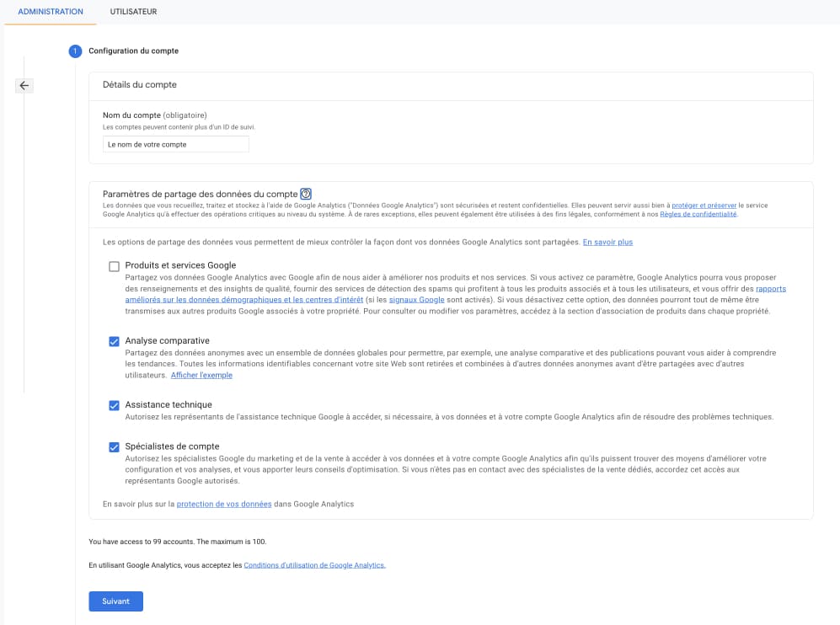Screen dimensions: 840x625
Task: Open the signaux Google link
Action: pyautogui.click(x=416, y=300)
